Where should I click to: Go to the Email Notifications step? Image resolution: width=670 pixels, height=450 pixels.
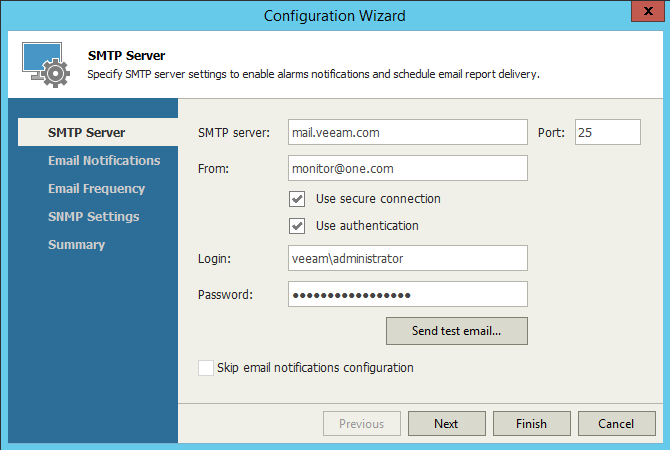[104, 160]
